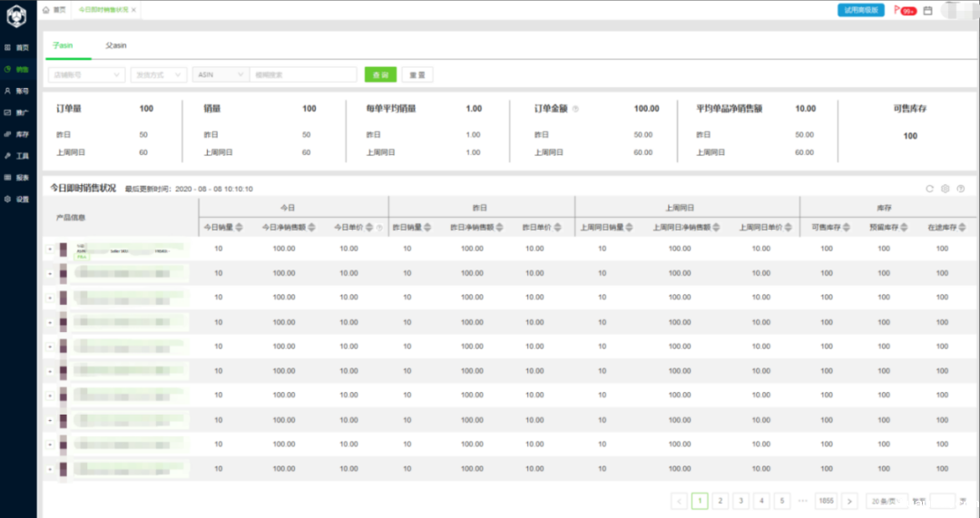Click the 试用高级版 button

tap(860, 10)
